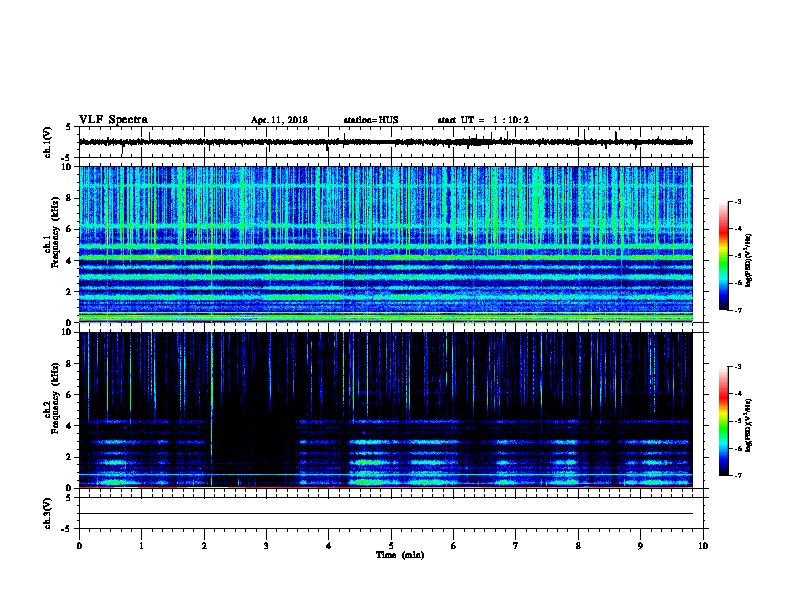The height and width of the screenshot is (612, 792).
Task: Select the date text 'Apr. 11, 2018'
Action: (x=279, y=120)
